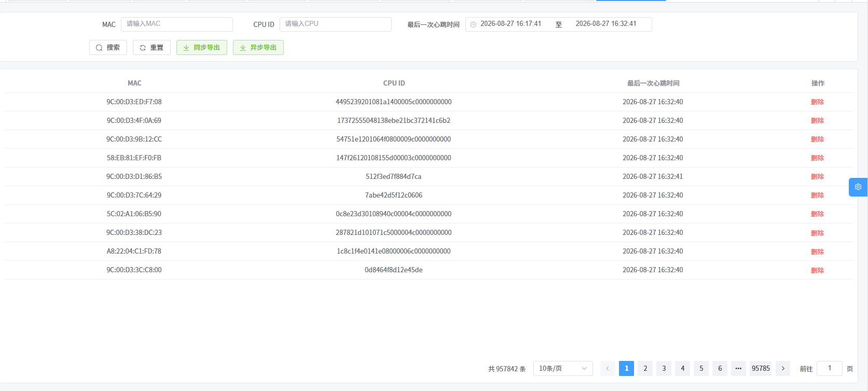
Task: Select CPU ID cell 512f3ed7f884d7ca
Action: point(393,176)
